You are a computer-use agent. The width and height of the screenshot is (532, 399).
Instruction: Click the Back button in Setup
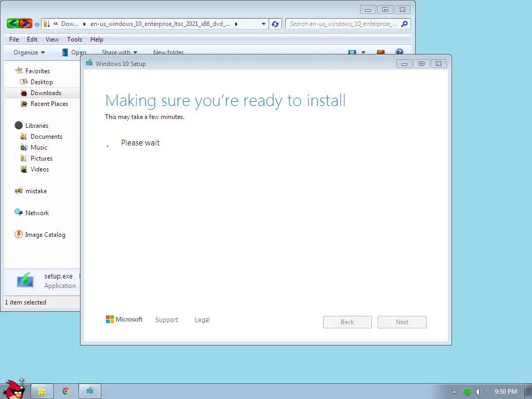pos(348,322)
